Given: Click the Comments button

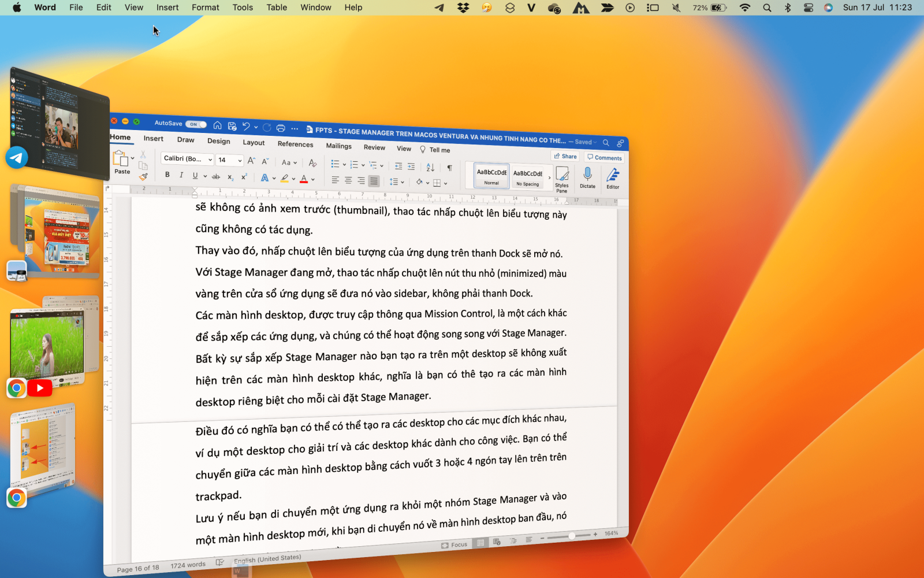Looking at the screenshot, I should point(604,157).
